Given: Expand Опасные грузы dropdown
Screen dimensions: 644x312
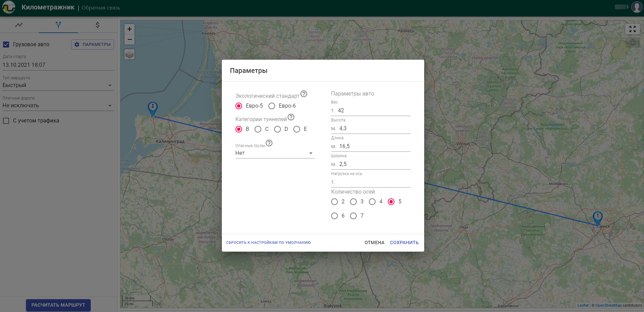Looking at the screenshot, I should pyautogui.click(x=275, y=153).
